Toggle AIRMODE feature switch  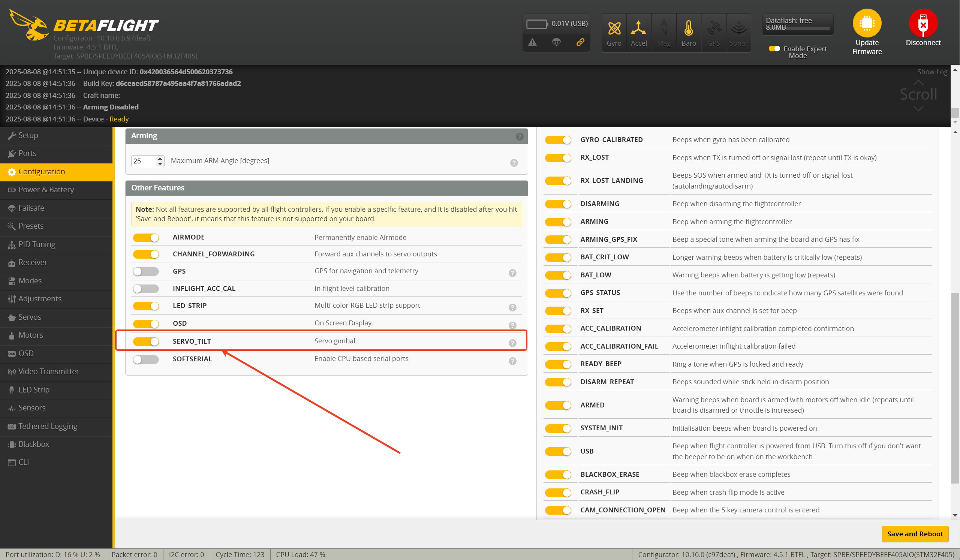point(146,238)
